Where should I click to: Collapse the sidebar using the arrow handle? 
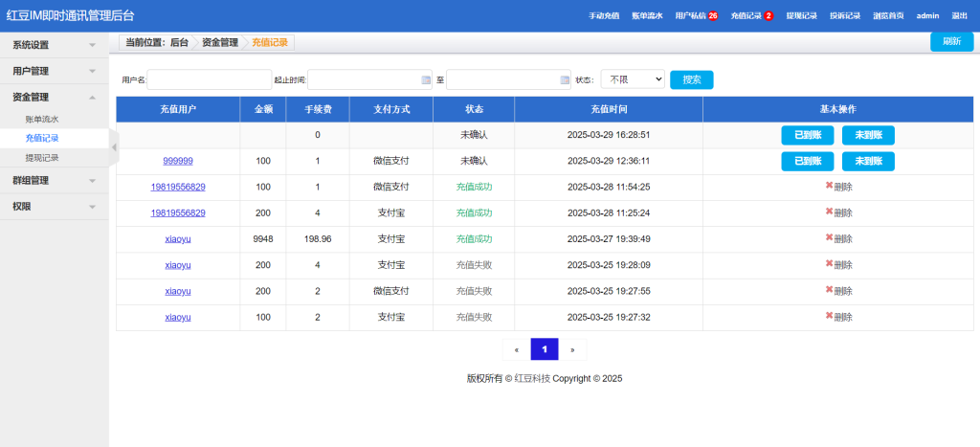coord(114,146)
